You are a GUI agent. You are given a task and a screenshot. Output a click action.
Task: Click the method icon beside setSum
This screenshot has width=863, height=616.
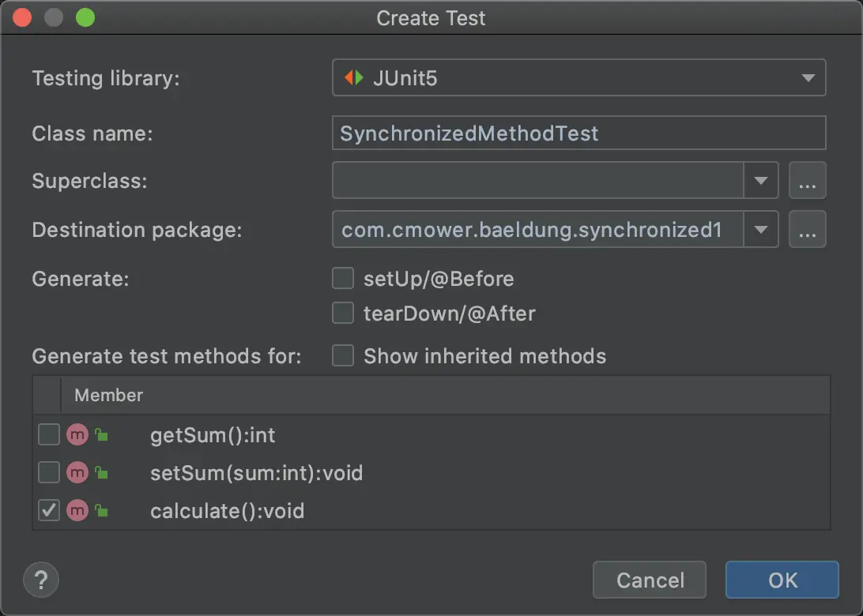click(77, 473)
